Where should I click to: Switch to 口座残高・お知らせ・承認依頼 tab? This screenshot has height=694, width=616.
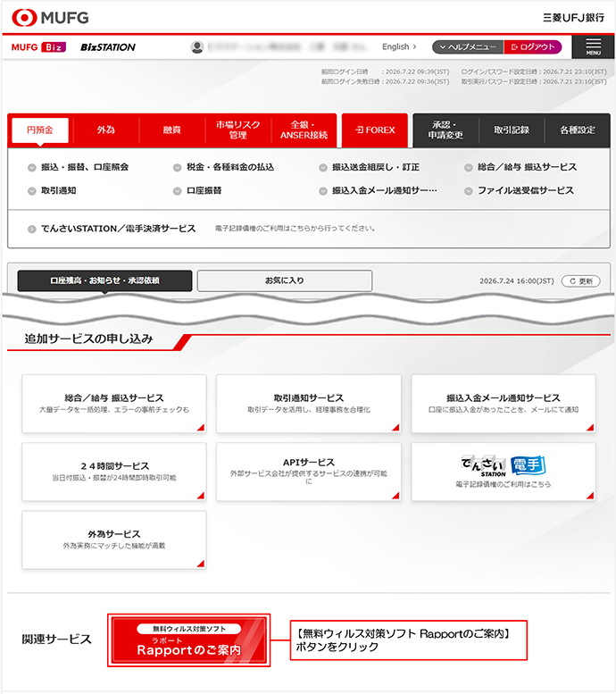pyautogui.click(x=104, y=280)
